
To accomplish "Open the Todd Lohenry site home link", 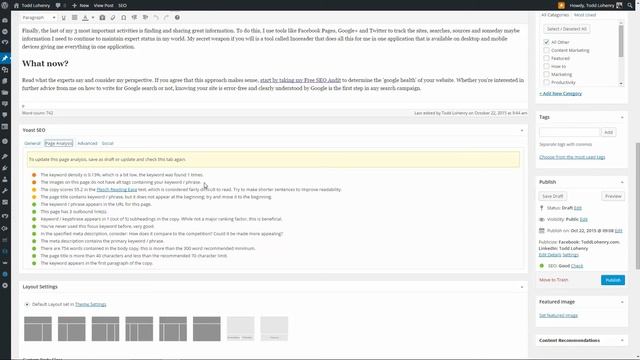I will coord(32,5).
